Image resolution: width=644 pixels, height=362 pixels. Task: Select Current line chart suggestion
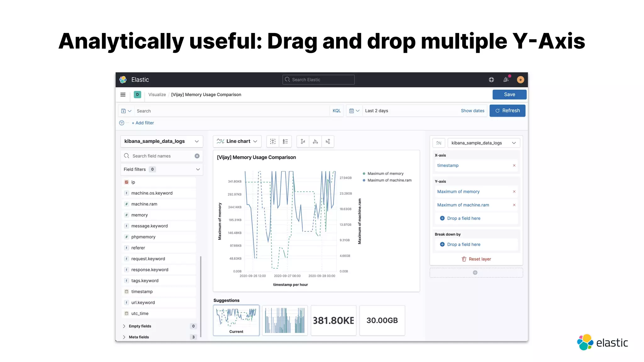point(236,321)
